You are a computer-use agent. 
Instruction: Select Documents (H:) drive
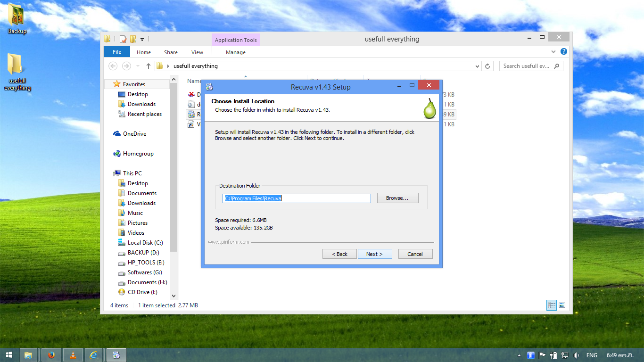147,282
